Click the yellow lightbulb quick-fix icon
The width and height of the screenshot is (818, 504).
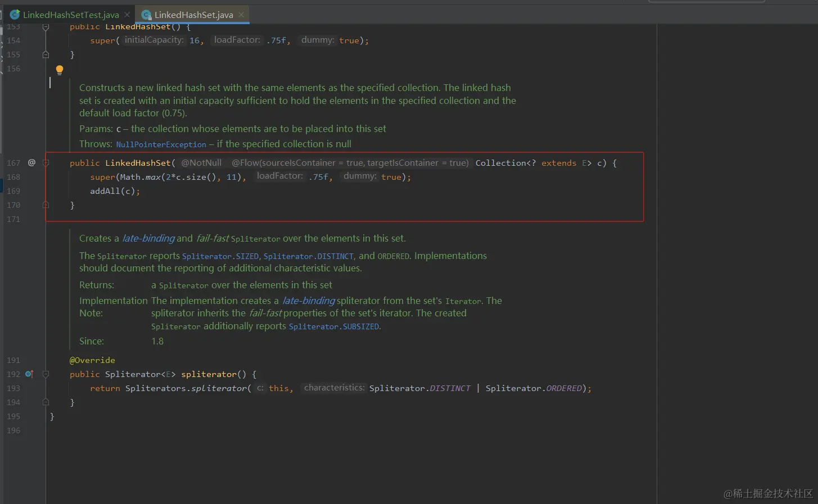60,70
